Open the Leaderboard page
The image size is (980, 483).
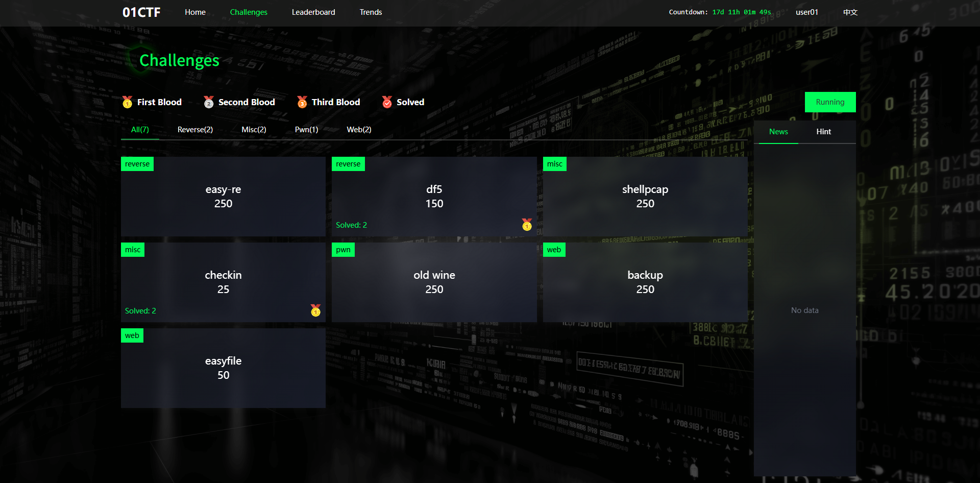pos(313,12)
